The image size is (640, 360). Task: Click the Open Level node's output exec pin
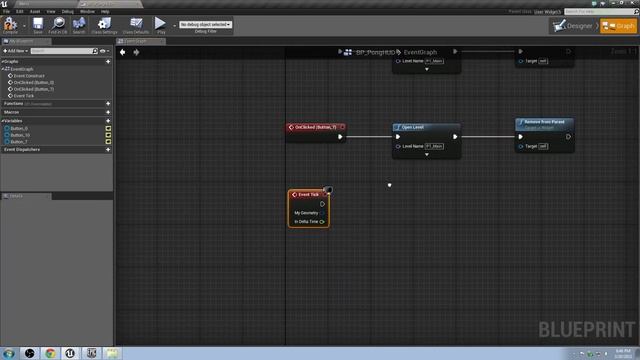click(455, 137)
